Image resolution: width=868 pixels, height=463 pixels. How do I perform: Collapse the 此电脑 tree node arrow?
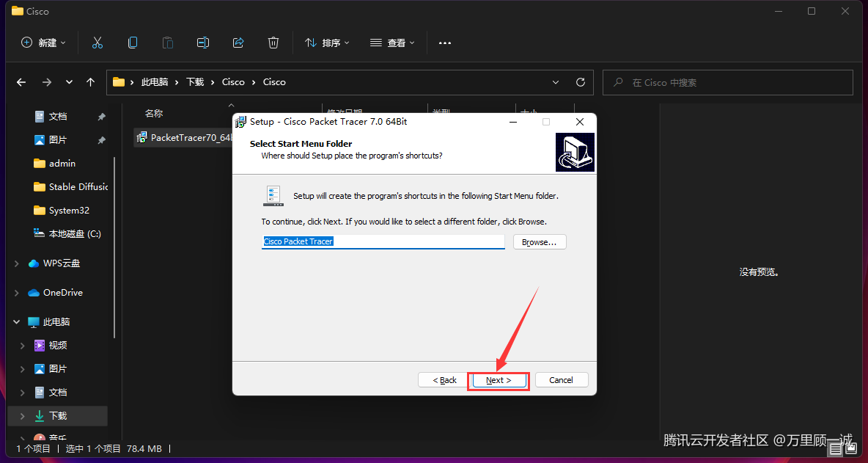tap(17, 322)
